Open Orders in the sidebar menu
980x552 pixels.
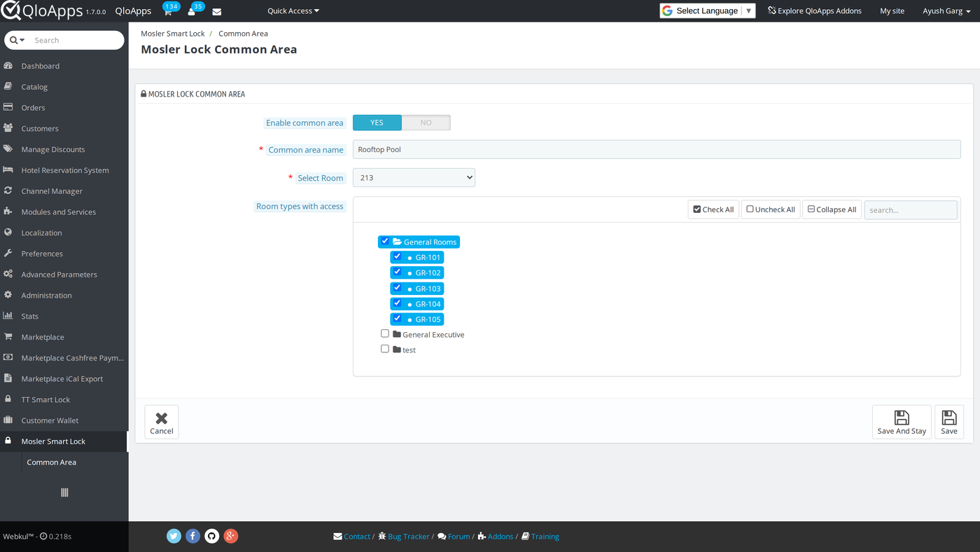(x=33, y=108)
